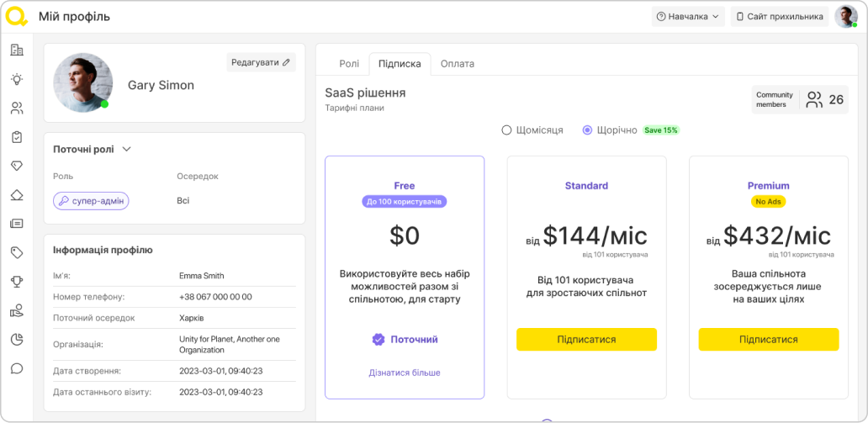Click the Сайт прихильника button
The height and width of the screenshot is (423, 868).
pos(779,16)
